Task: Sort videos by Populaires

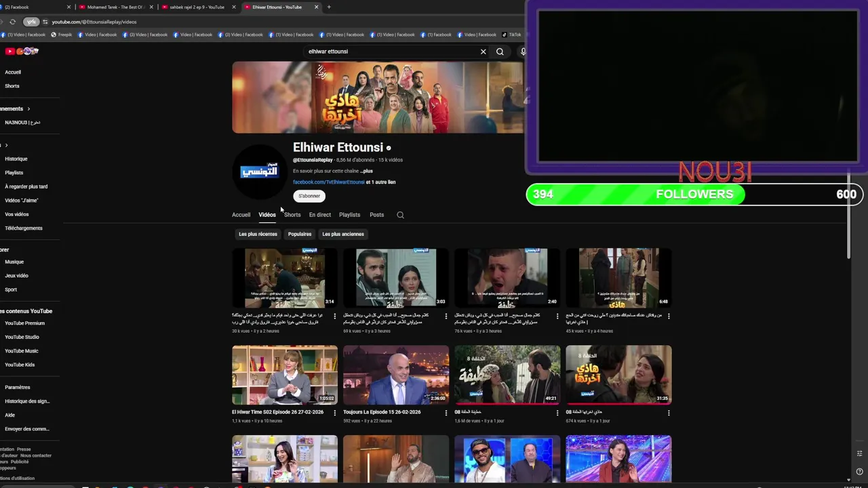Action: coord(300,234)
